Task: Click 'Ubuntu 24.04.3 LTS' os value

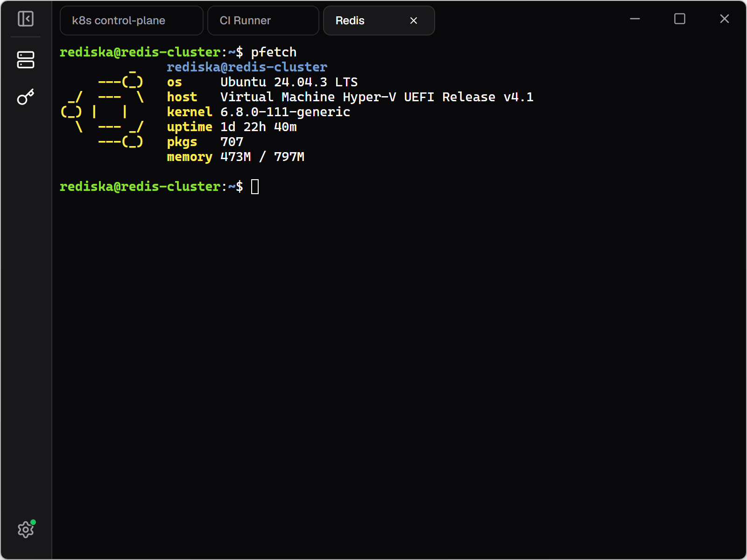Action: point(289,82)
